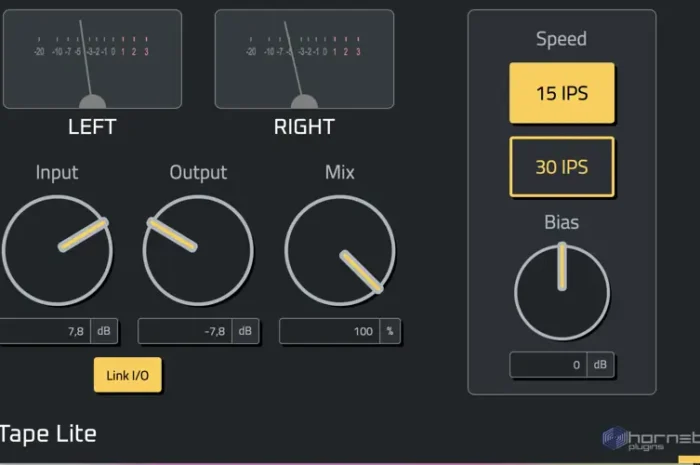
Task: Click the RIGHT VU meter
Action: pos(304,59)
